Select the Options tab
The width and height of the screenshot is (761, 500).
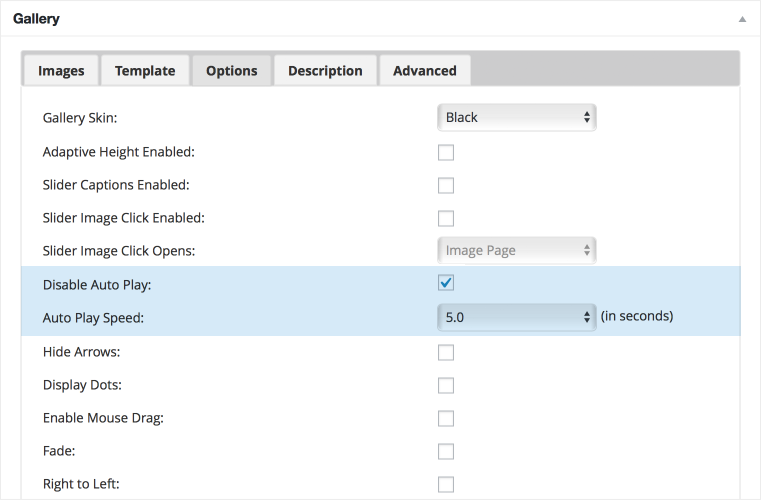pyautogui.click(x=232, y=71)
